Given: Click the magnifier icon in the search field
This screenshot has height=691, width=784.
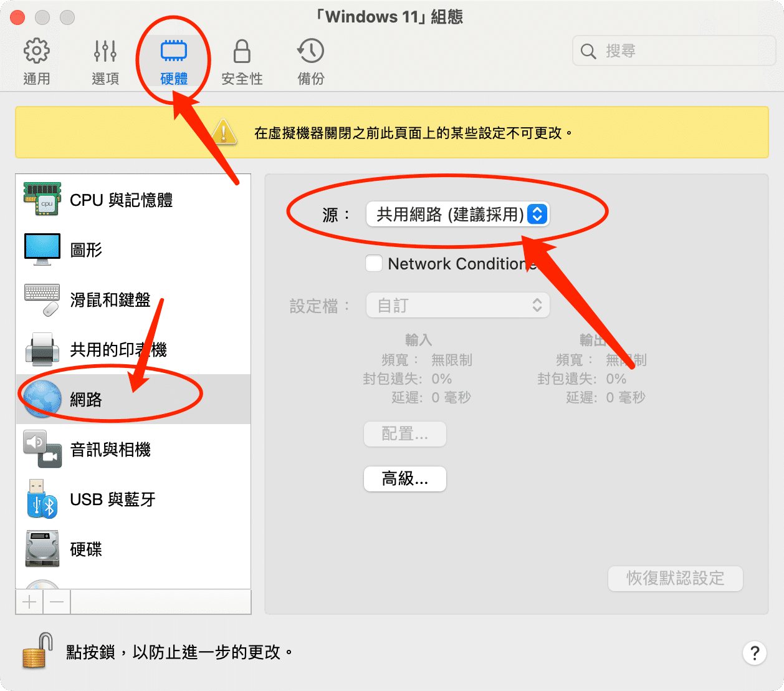Looking at the screenshot, I should point(588,51).
